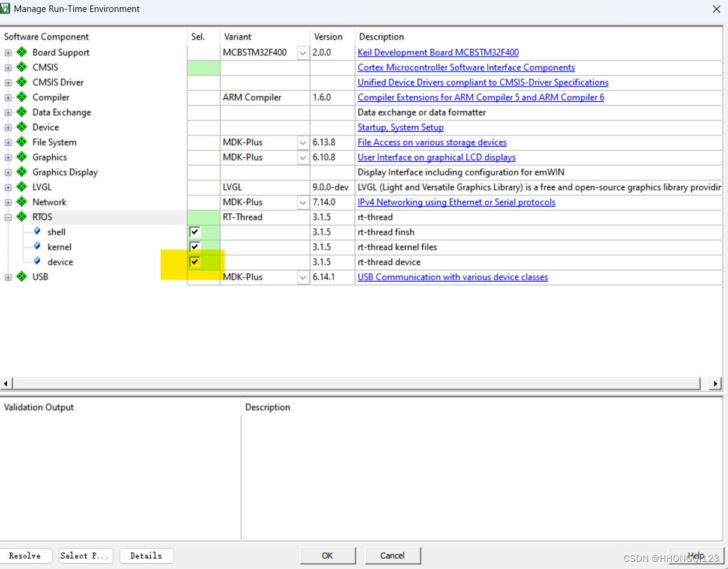Viewport: 728px width, 569px height.
Task: Click the shell component blue gem icon
Action: (x=37, y=231)
